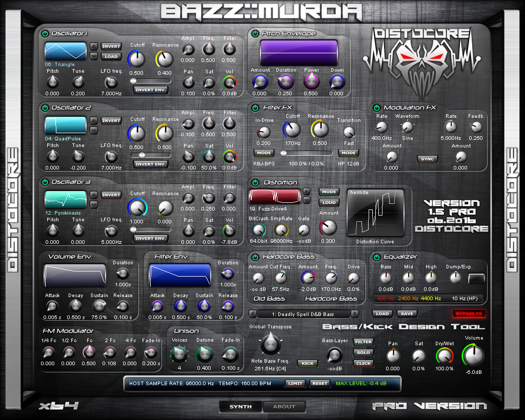Click the Unison Voices knob
The image size is (525, 420).
(179, 354)
